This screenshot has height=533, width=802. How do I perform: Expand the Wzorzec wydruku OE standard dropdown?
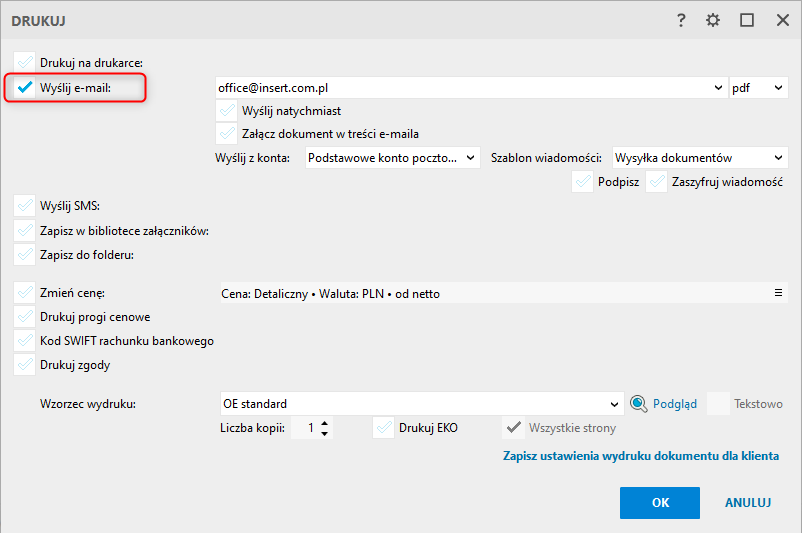point(615,404)
